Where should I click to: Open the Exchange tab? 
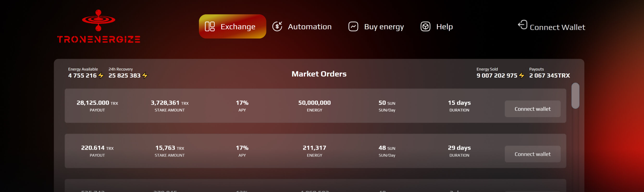(237, 26)
